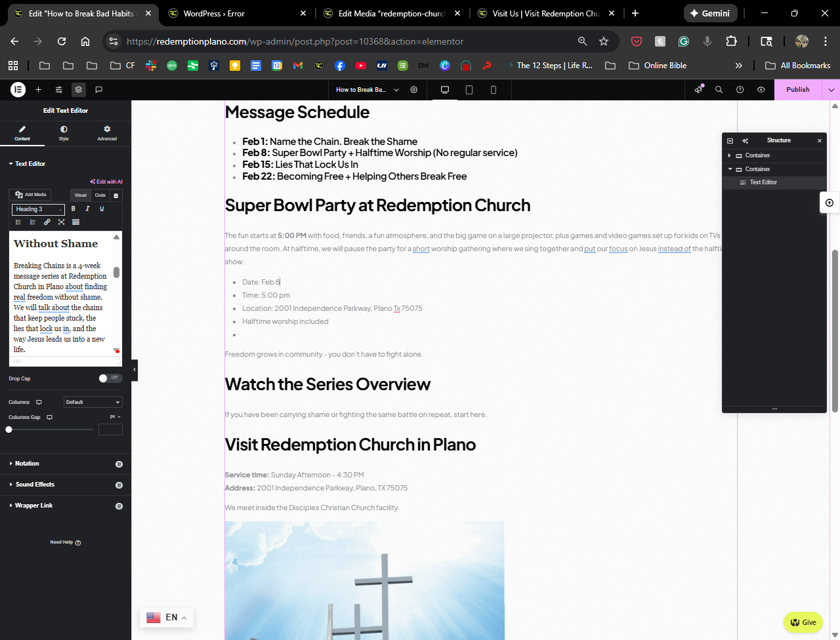Open the notes speech bubble icon
Image resolution: width=840 pixels, height=640 pixels.
pyautogui.click(x=99, y=90)
